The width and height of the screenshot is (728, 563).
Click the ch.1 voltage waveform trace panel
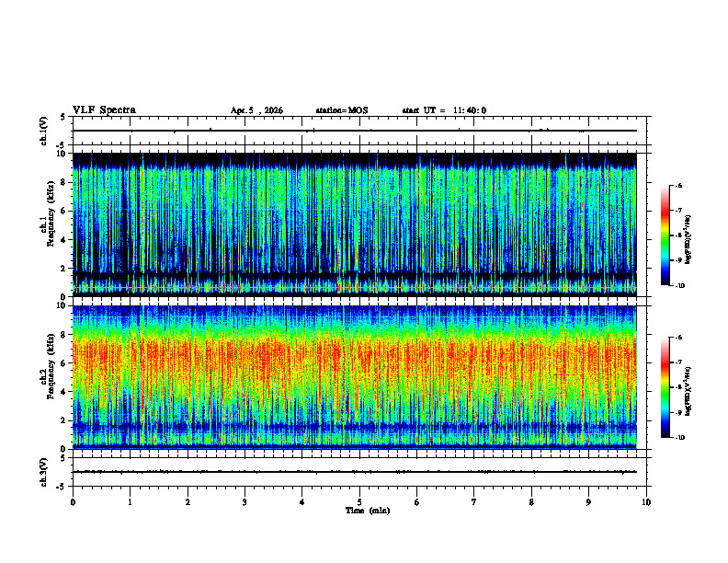[359, 131]
